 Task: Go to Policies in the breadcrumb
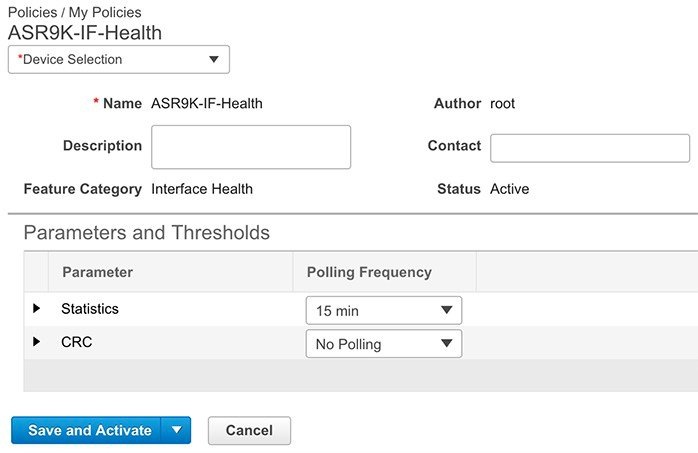32,10
